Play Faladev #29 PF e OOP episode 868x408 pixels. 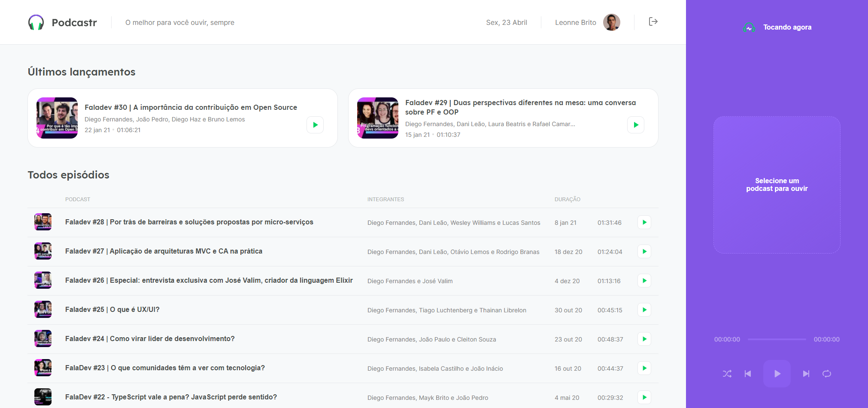(636, 125)
